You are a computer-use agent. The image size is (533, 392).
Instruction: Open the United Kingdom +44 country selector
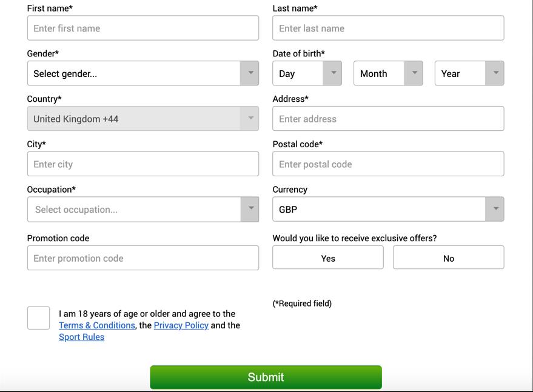pos(142,119)
